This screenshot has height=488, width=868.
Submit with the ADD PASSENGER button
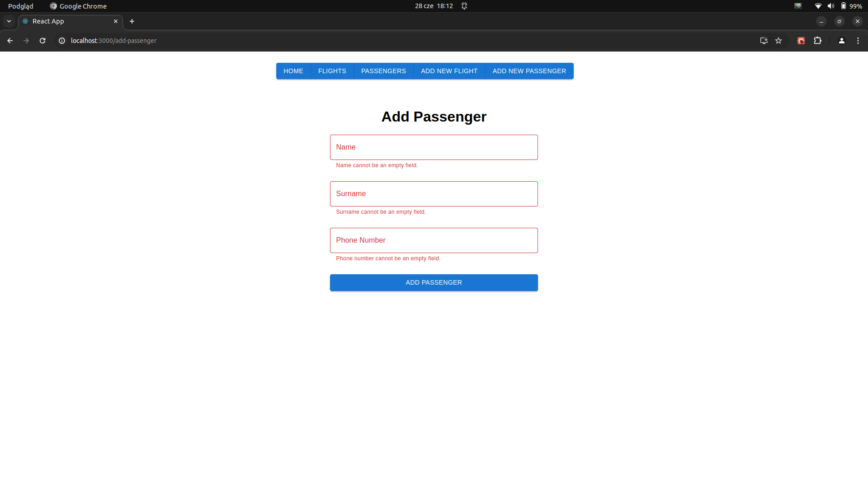pyautogui.click(x=434, y=282)
